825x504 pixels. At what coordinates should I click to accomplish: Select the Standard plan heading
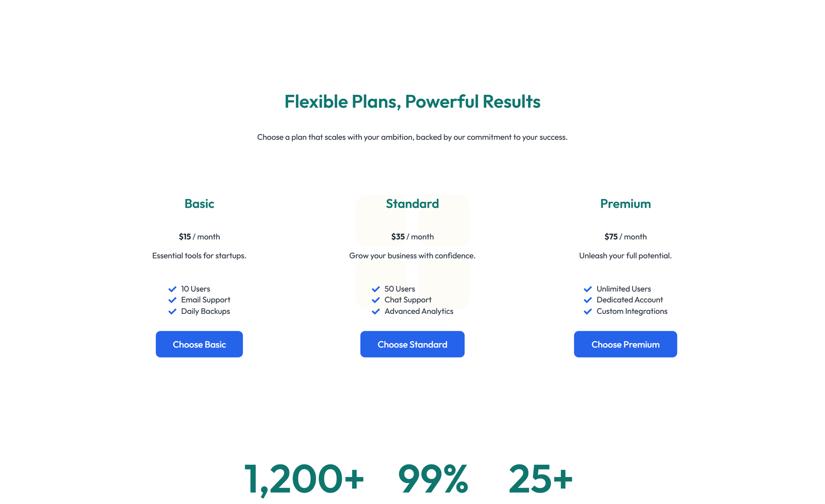[x=412, y=204]
